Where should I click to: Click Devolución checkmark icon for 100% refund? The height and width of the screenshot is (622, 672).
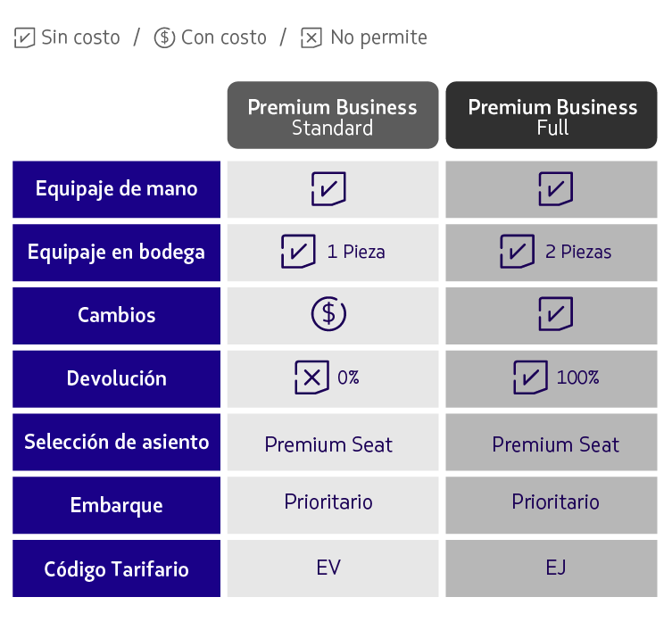pyautogui.click(x=531, y=377)
